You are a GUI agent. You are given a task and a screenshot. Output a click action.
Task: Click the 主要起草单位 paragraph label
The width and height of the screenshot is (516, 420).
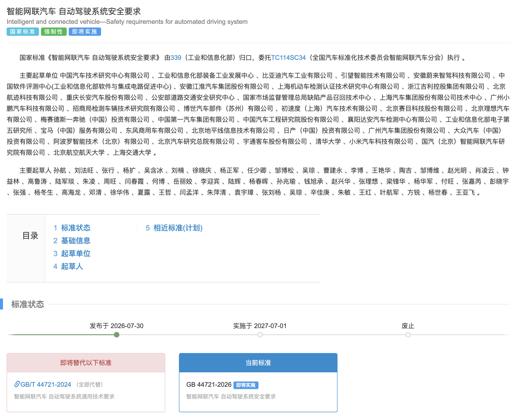(39, 75)
